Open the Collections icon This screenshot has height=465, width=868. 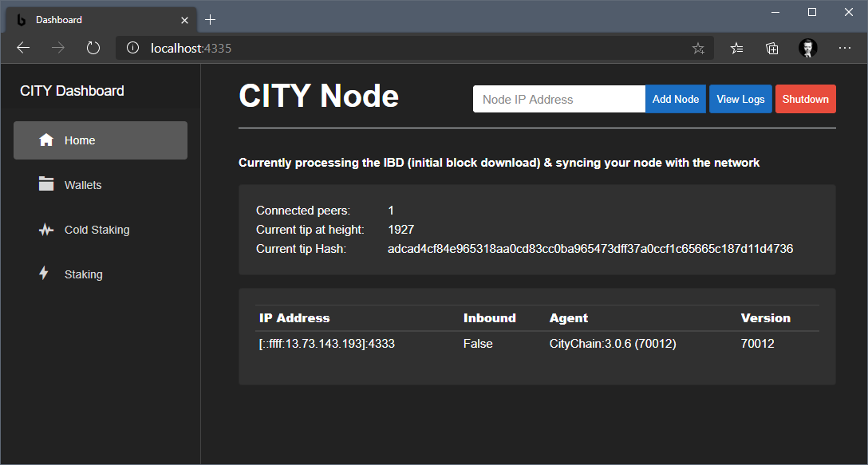(771, 48)
